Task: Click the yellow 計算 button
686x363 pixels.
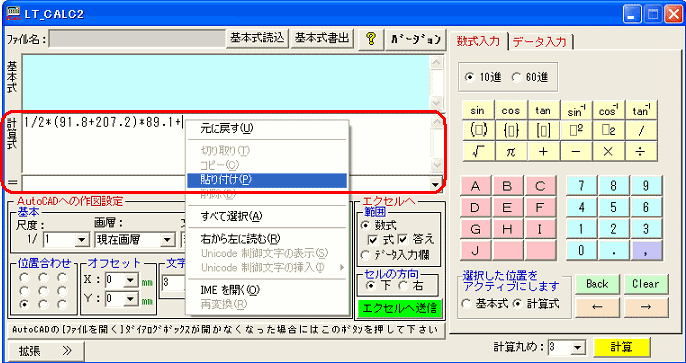Action: click(621, 348)
